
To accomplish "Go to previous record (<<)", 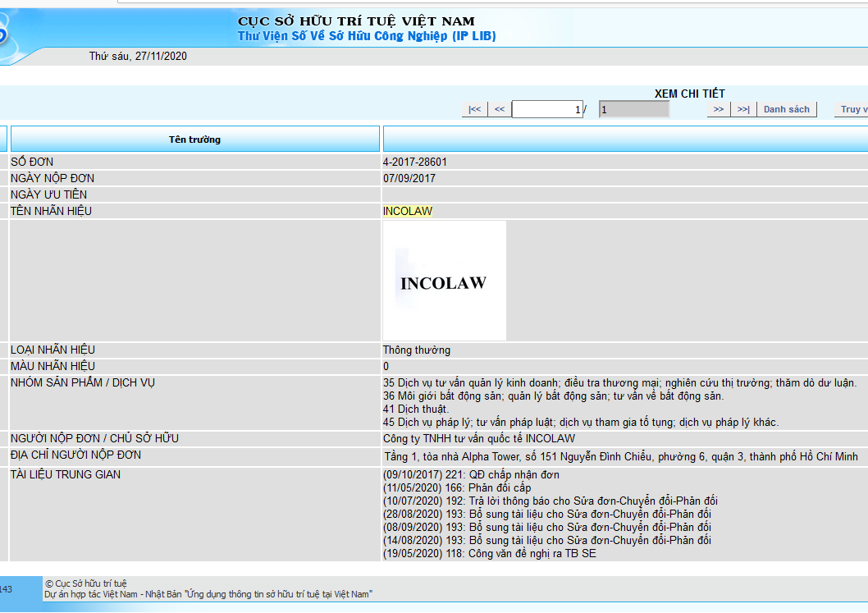I will point(499,109).
